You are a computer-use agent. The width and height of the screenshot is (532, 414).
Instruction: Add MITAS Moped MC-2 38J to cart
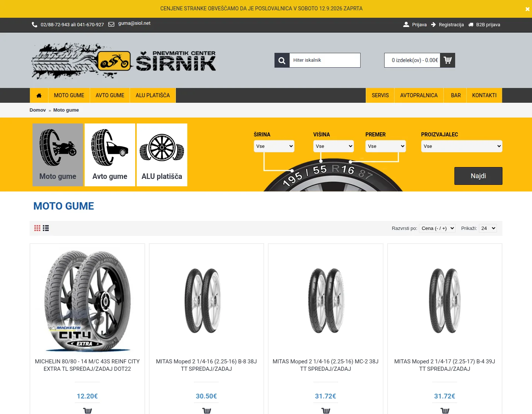[x=326, y=410]
